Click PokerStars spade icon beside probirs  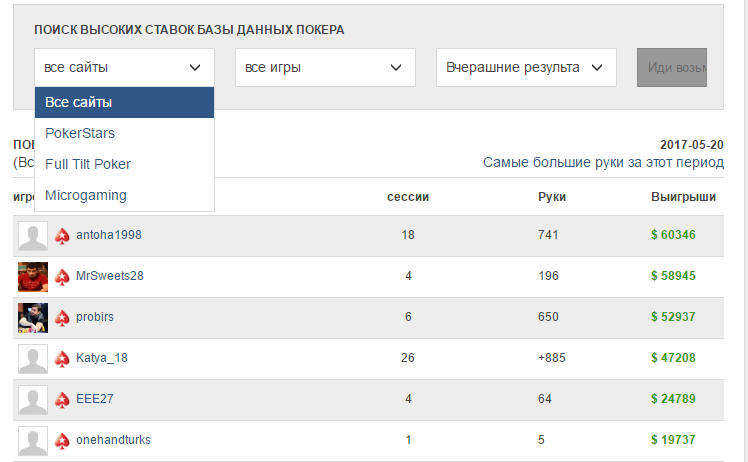[x=63, y=317]
